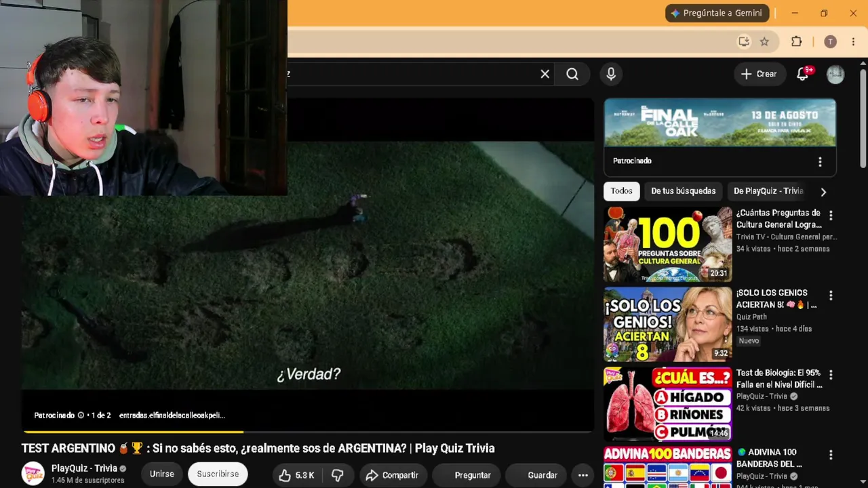Like the video with 5.3 K likes
Image resolution: width=868 pixels, height=488 pixels.
pyautogui.click(x=297, y=475)
